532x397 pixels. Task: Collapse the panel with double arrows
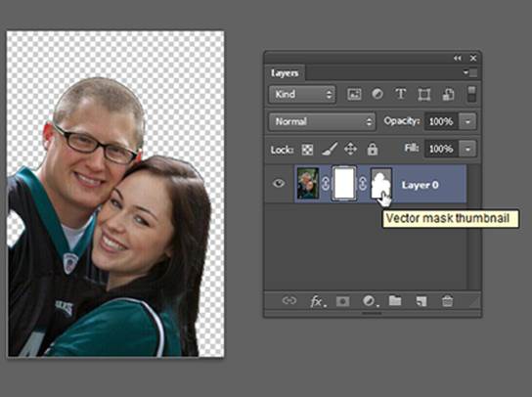point(458,59)
